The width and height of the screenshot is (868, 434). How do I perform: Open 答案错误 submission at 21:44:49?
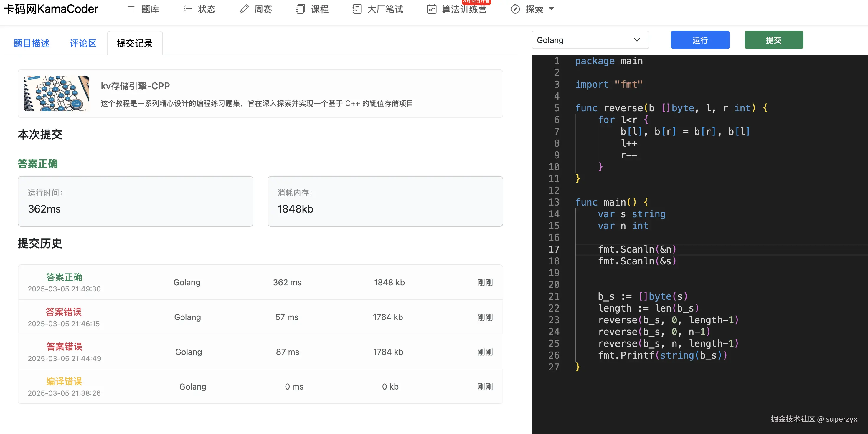coord(260,352)
